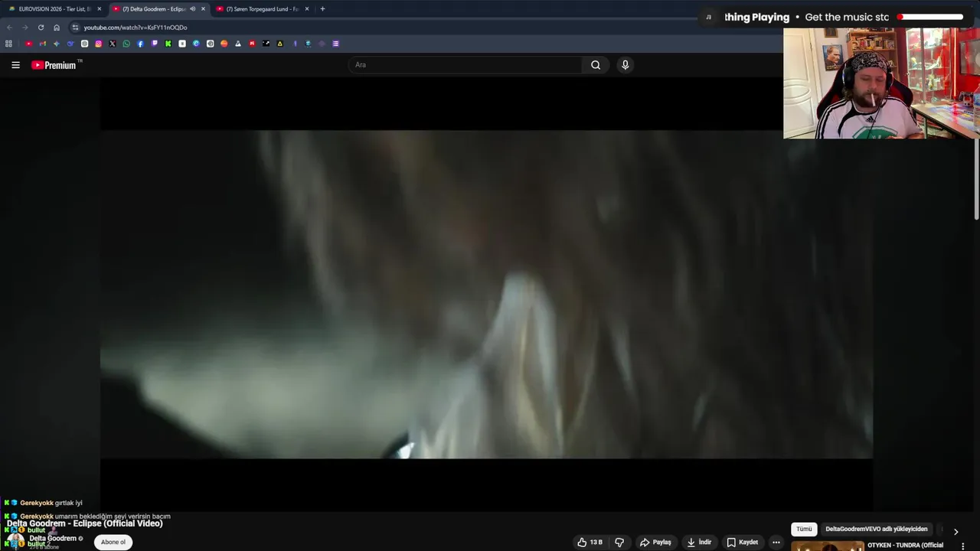Select the Tümü filter chip

[804, 529]
